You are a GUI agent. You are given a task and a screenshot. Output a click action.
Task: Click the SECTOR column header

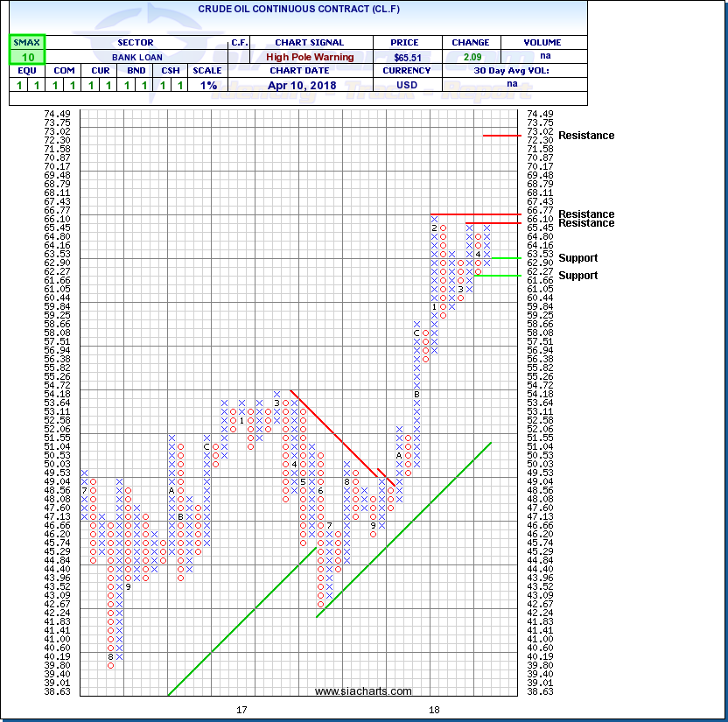coord(134,42)
